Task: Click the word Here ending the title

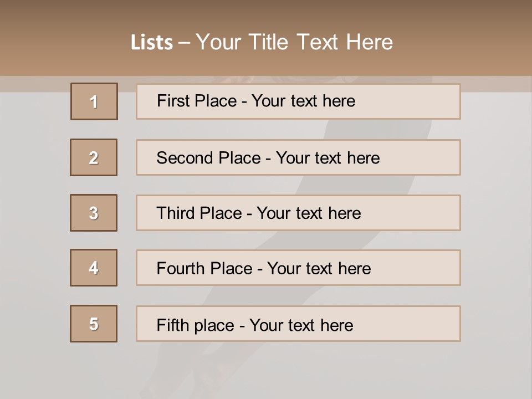Action: pos(370,42)
